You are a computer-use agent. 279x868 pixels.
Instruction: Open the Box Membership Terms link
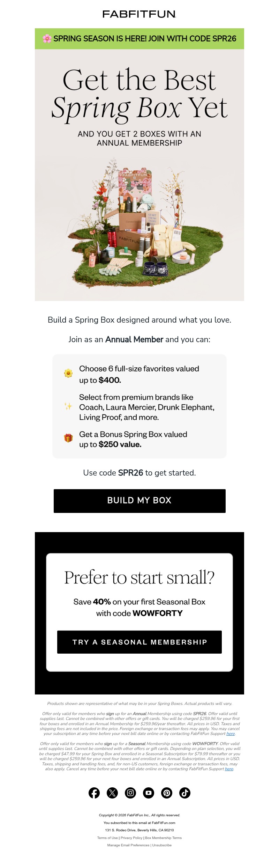pyautogui.click(x=163, y=838)
